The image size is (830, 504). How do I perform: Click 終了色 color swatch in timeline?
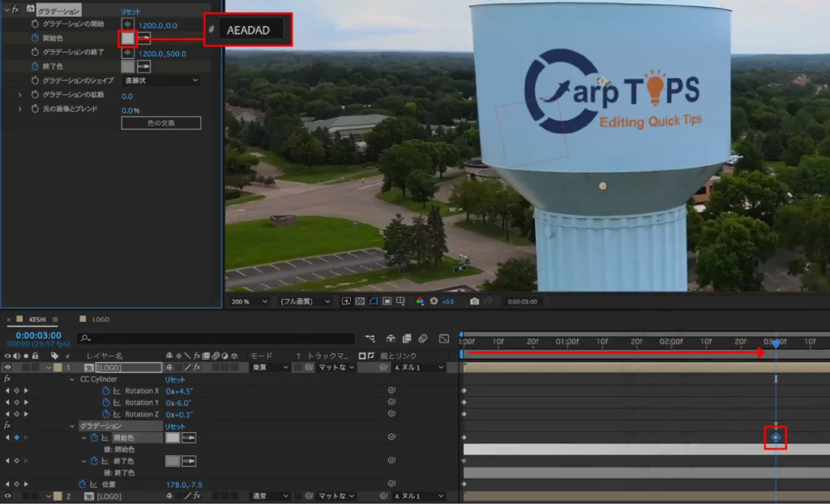tap(173, 461)
